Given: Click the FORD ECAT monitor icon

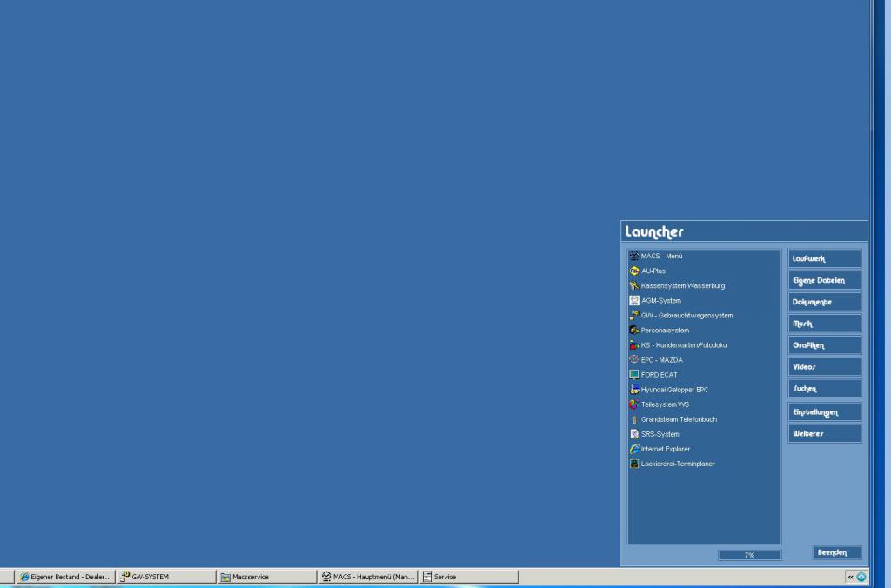Looking at the screenshot, I should coord(634,375).
